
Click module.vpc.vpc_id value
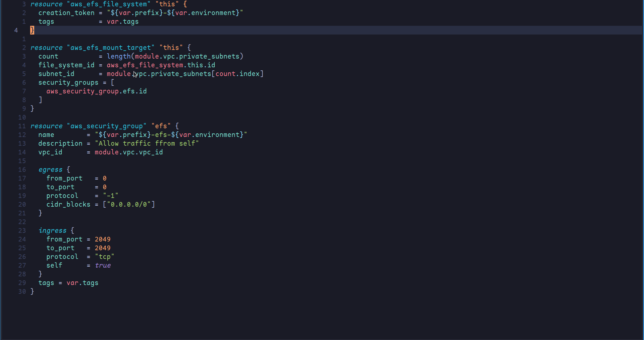129,152
